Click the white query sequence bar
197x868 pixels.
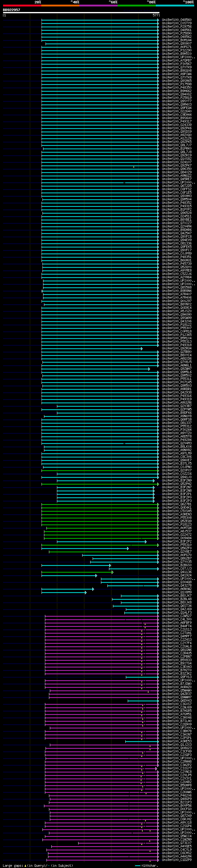[81, 12]
